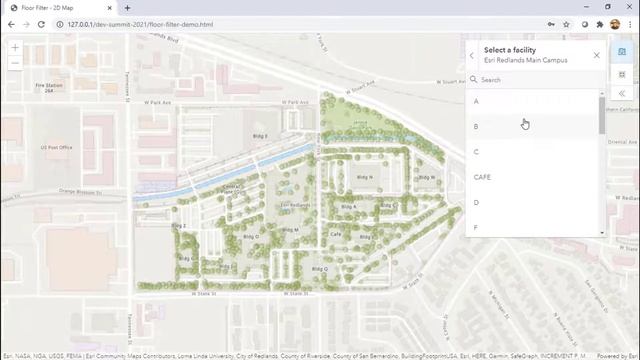Click the US Post Office label

[56, 147]
